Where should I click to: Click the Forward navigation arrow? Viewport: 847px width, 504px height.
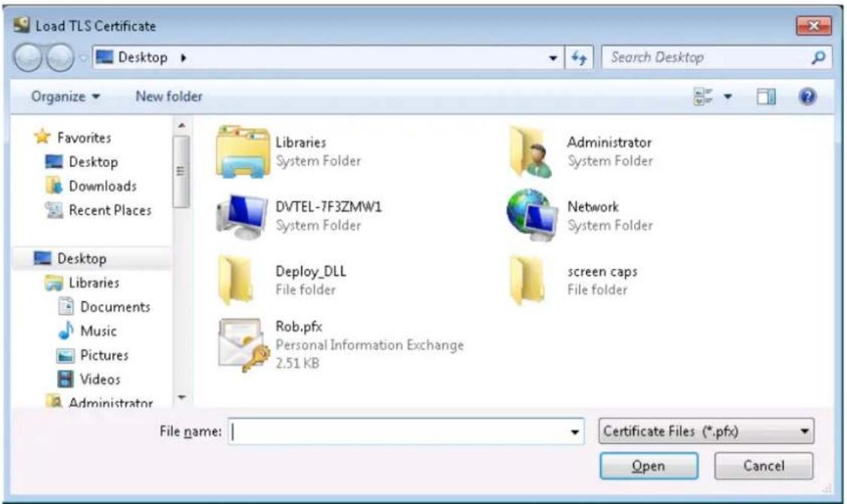pos(60,57)
